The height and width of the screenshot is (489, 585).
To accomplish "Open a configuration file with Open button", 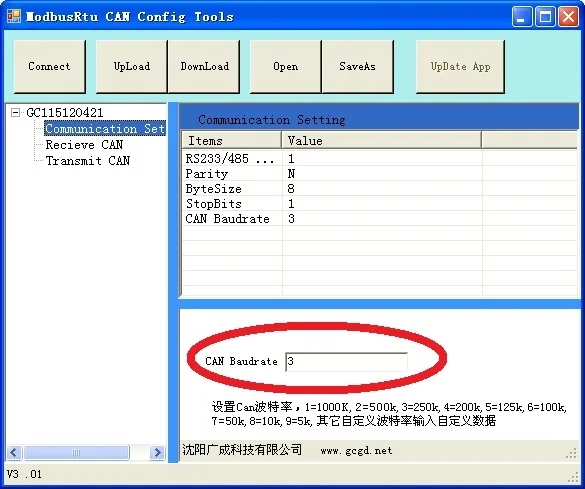I will (x=285, y=66).
